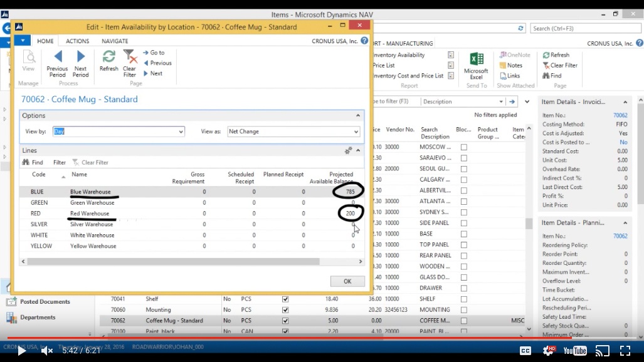Refresh the Item Availability dialog
Viewport: 644px width, 362px height.
[109, 61]
